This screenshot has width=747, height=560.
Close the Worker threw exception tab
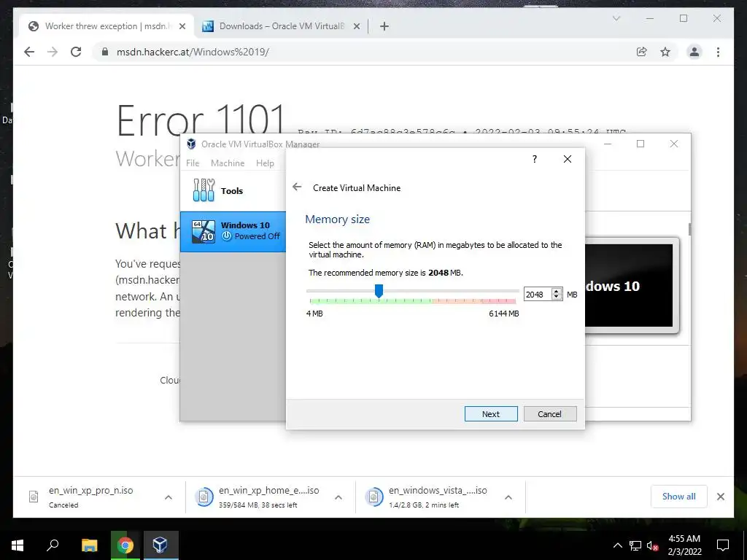click(x=182, y=26)
